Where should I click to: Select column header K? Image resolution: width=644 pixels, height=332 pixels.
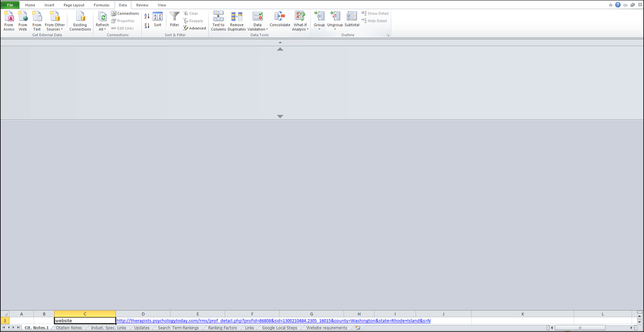coord(522,314)
